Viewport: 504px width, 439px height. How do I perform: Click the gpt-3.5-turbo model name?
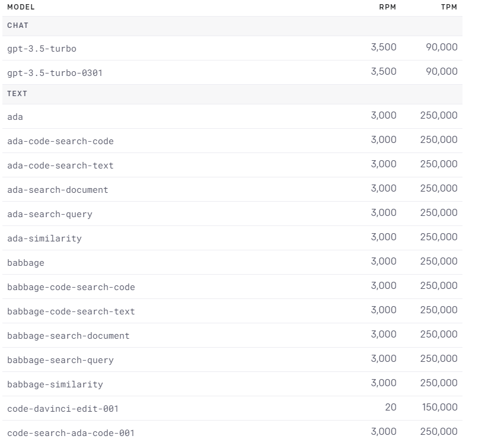pos(42,49)
